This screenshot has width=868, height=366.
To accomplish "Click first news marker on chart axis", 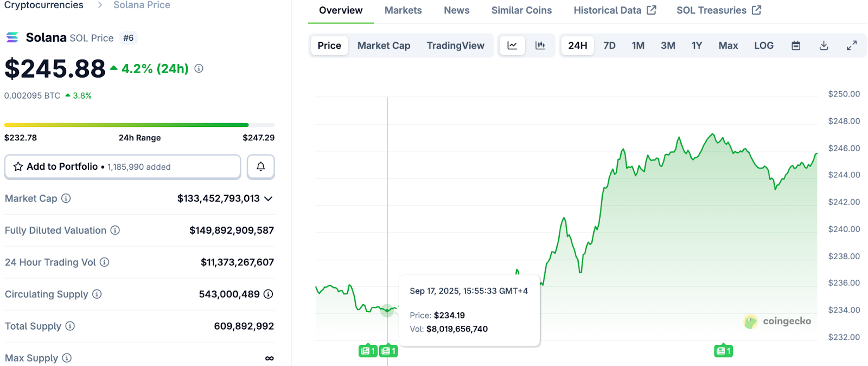I will (x=368, y=351).
